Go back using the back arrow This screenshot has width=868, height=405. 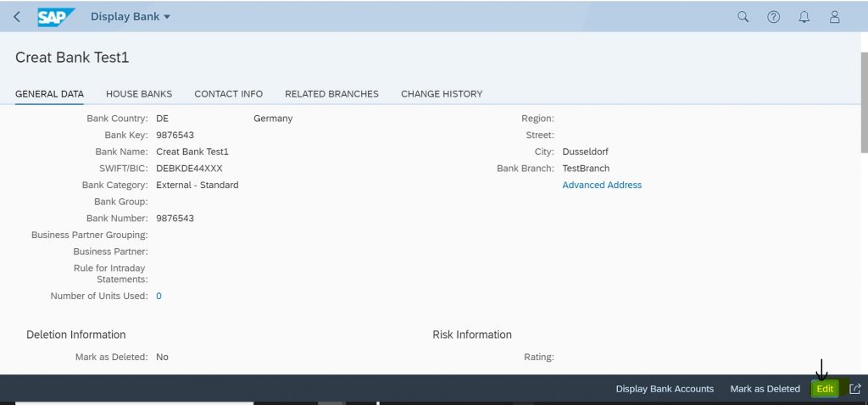coord(17,17)
